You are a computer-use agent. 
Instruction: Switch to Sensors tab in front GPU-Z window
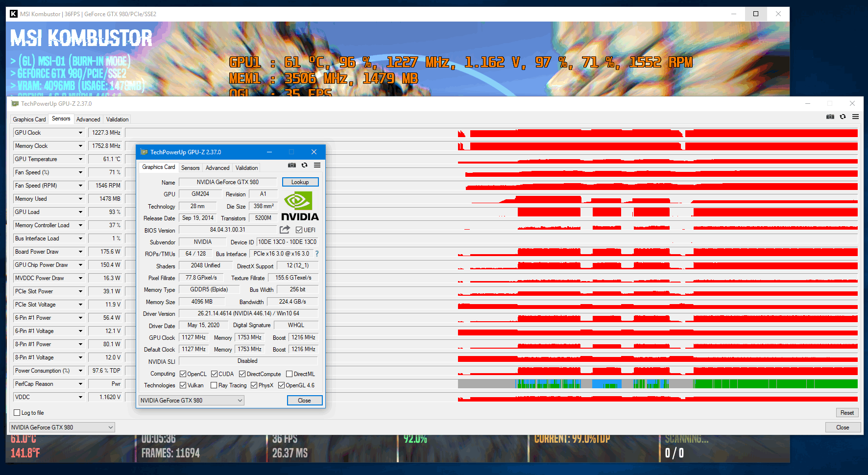(191, 167)
